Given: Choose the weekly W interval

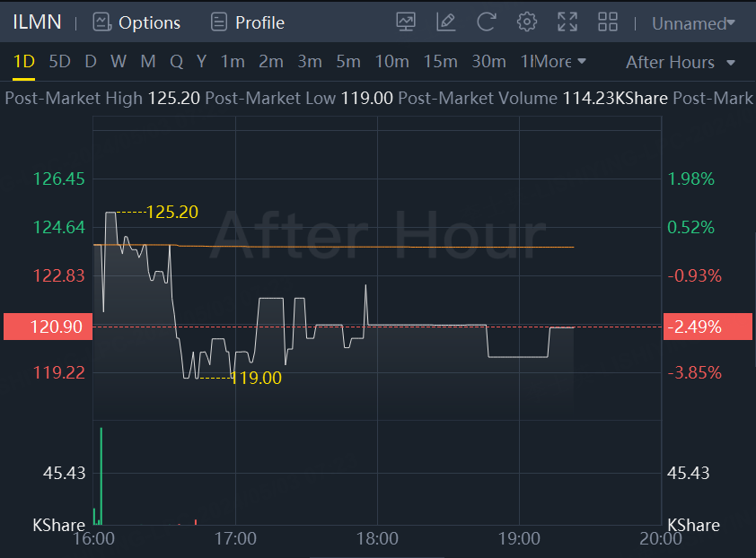Looking at the screenshot, I should 119,62.
